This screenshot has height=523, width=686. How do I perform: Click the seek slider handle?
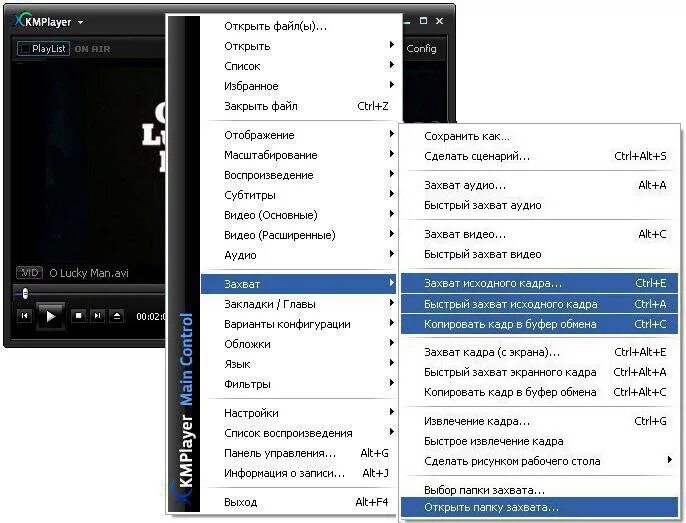point(25,293)
